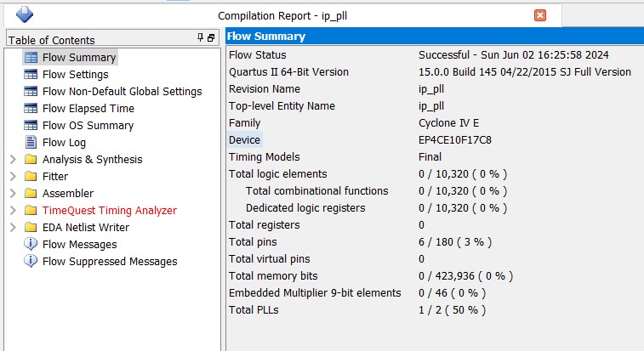Click the Analysis & Synthesis folder icon
This screenshot has width=644, height=351.
coord(31,160)
